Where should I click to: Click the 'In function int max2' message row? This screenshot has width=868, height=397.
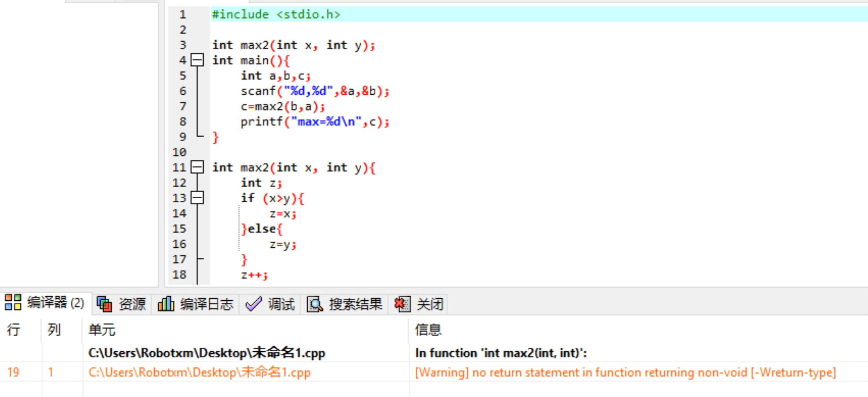pos(501,353)
